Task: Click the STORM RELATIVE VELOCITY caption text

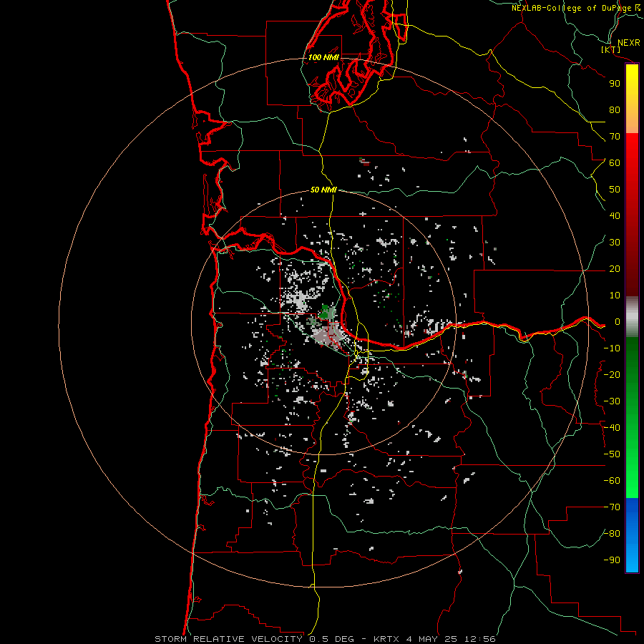Action: [228, 639]
